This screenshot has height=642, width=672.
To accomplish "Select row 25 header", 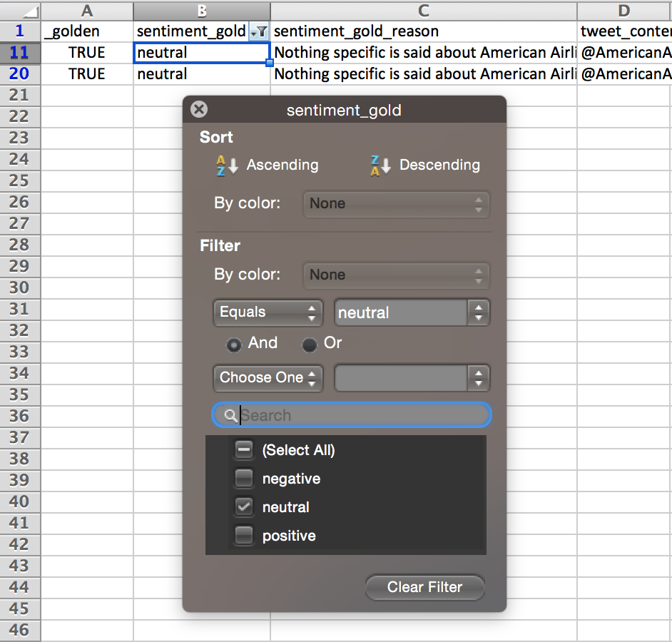I will (x=20, y=181).
